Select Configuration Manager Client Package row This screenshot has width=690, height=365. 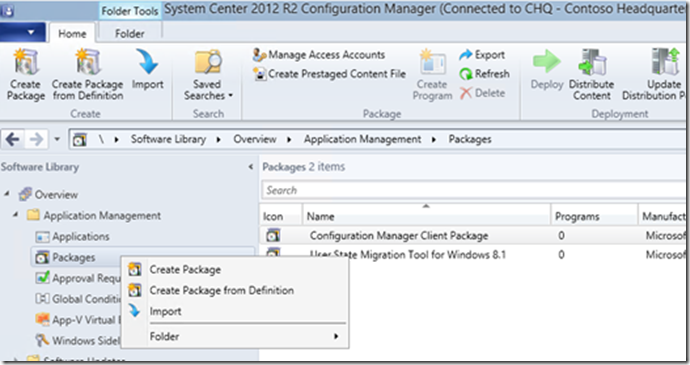pyautogui.click(x=474, y=236)
